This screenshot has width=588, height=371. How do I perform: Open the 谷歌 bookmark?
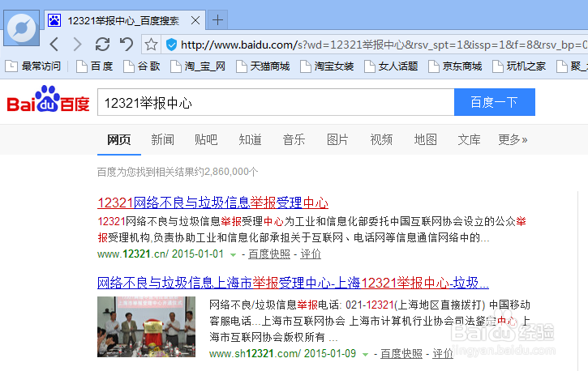pos(142,66)
